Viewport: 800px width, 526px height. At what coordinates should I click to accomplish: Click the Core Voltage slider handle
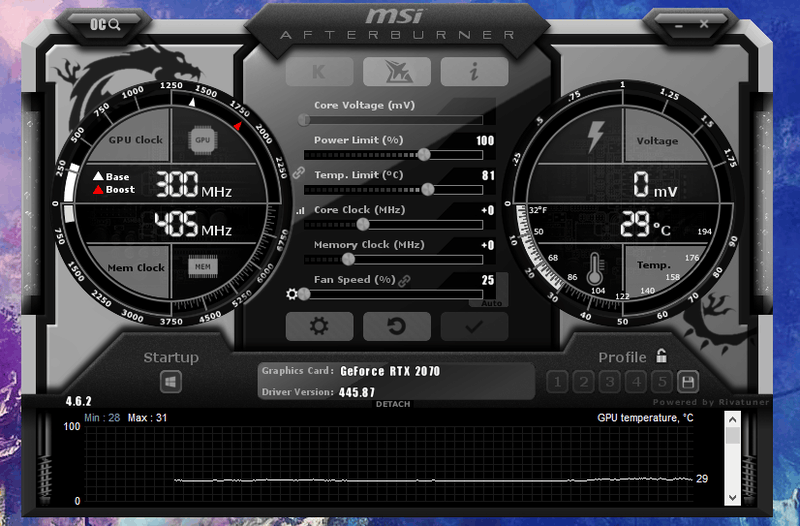pos(304,120)
